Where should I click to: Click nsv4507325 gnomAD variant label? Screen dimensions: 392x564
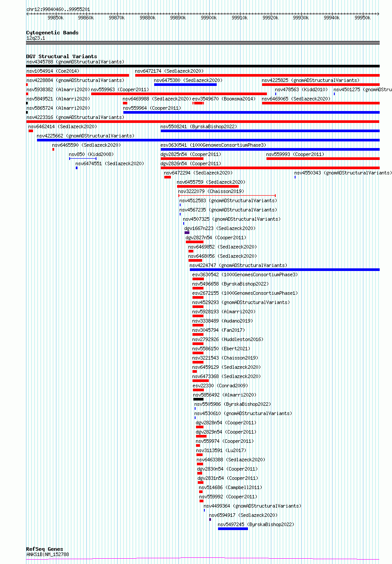[232, 219]
